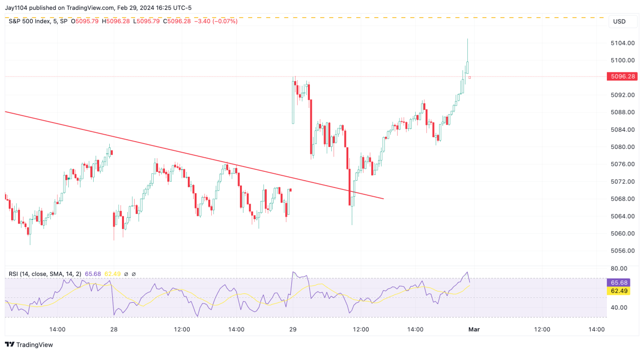This screenshot has width=644, height=353.
Task: Click the 40.00 RSI scale label
Action: point(619,308)
